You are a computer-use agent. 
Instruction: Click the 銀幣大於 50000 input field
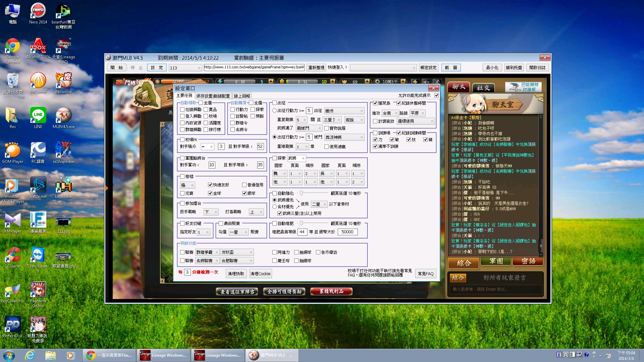[x=347, y=232]
